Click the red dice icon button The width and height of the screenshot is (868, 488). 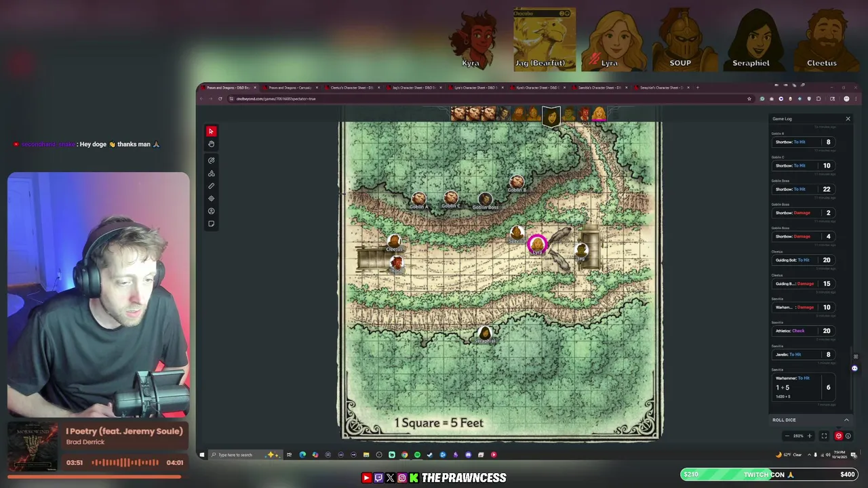click(x=839, y=436)
